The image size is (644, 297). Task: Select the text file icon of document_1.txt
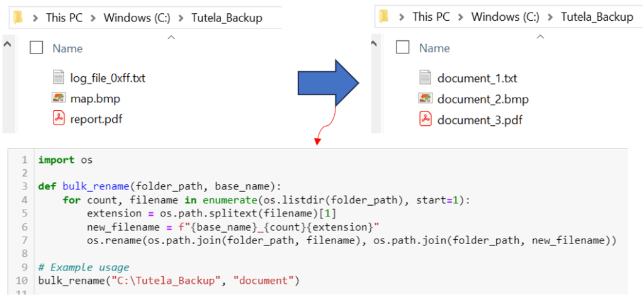tap(425, 78)
